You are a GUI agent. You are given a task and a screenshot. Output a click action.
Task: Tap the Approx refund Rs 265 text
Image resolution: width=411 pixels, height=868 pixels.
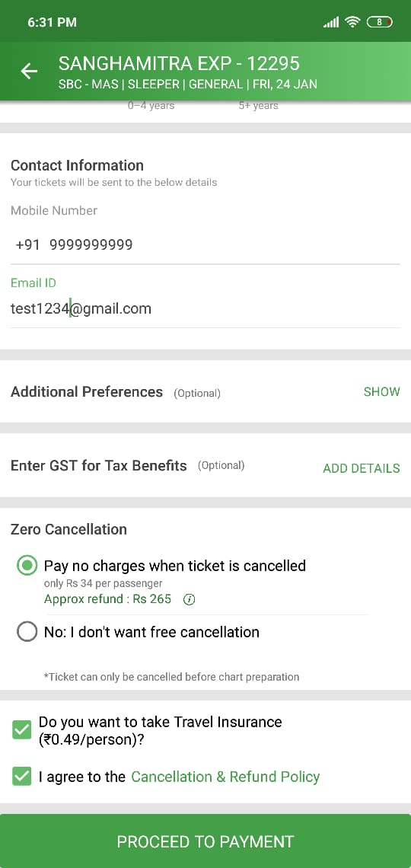tap(108, 599)
